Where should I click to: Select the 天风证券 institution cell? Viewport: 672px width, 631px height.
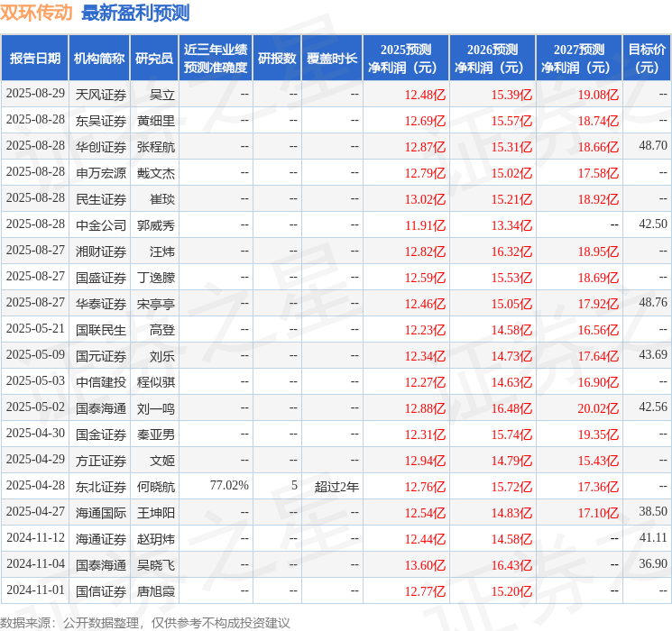[x=101, y=95]
